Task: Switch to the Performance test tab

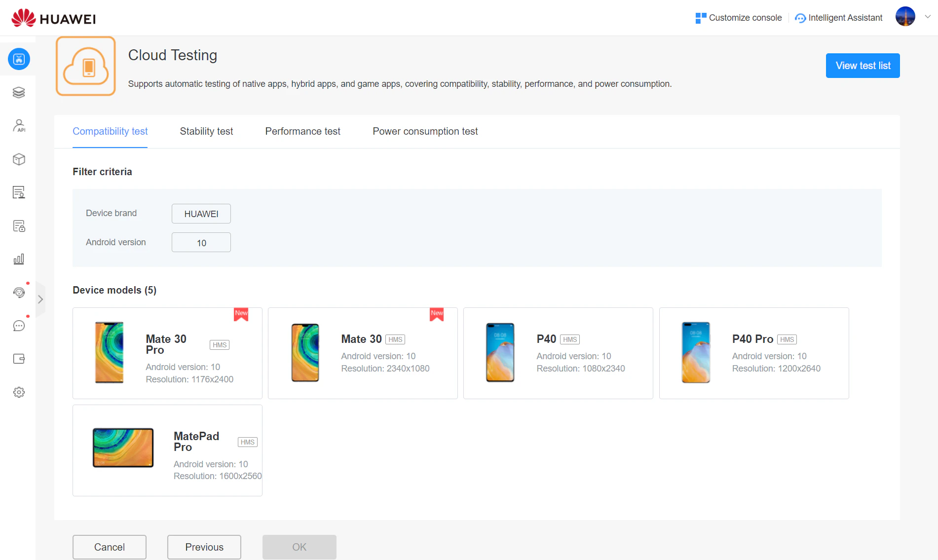Action: pyautogui.click(x=303, y=131)
